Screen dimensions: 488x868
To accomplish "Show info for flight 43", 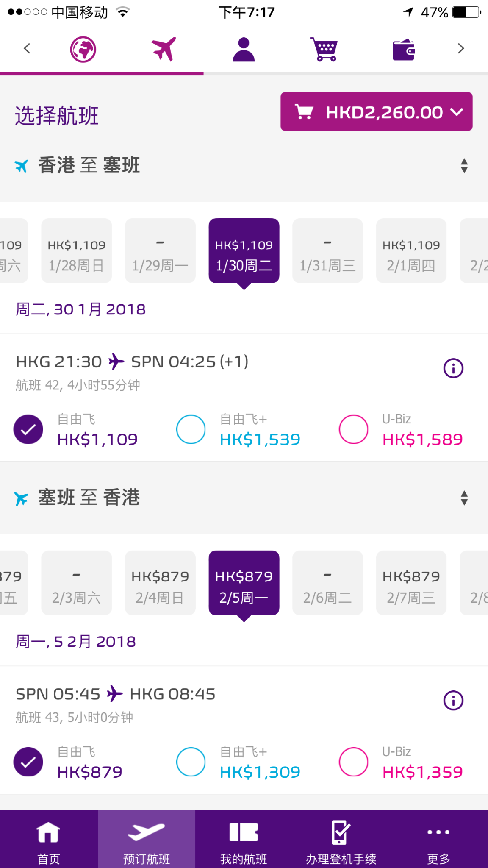I will (453, 701).
